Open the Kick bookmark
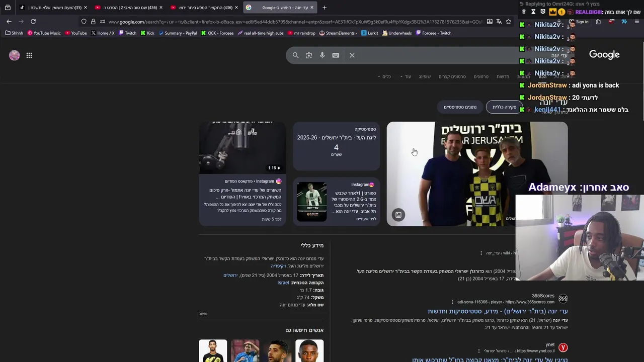 pyautogui.click(x=147, y=33)
